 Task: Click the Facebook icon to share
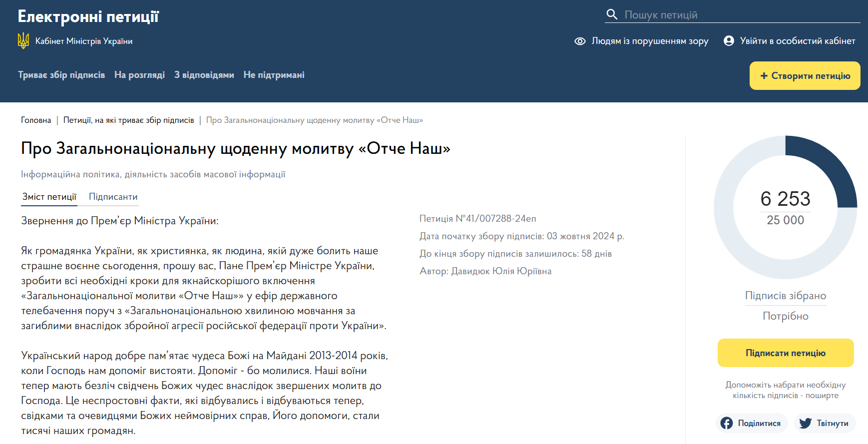[x=727, y=423]
